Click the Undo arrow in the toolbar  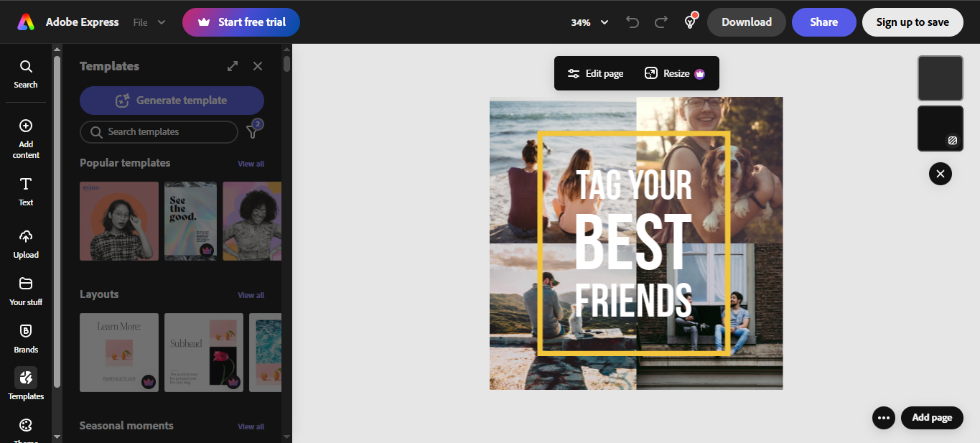point(632,22)
